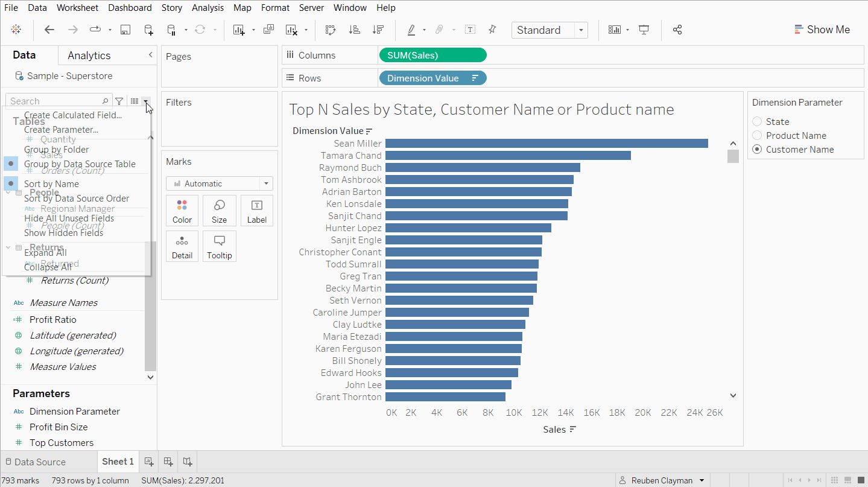
Task: Click the Search field in the Data pane
Action: [x=54, y=100]
